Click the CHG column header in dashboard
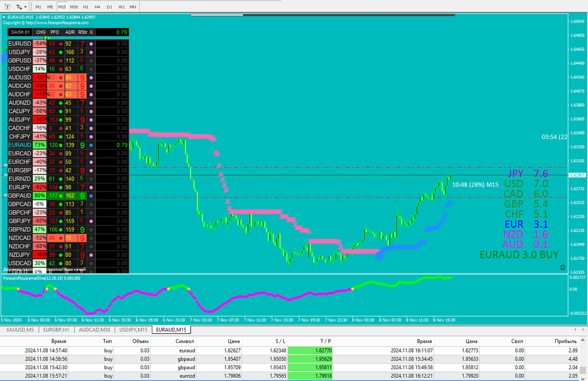Viewport: 588px width, 381px height. coord(41,32)
